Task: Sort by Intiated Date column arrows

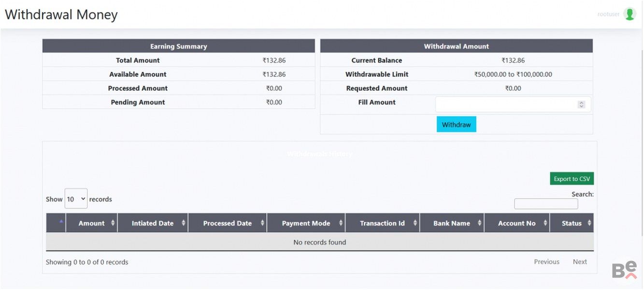Action: tap(184, 223)
